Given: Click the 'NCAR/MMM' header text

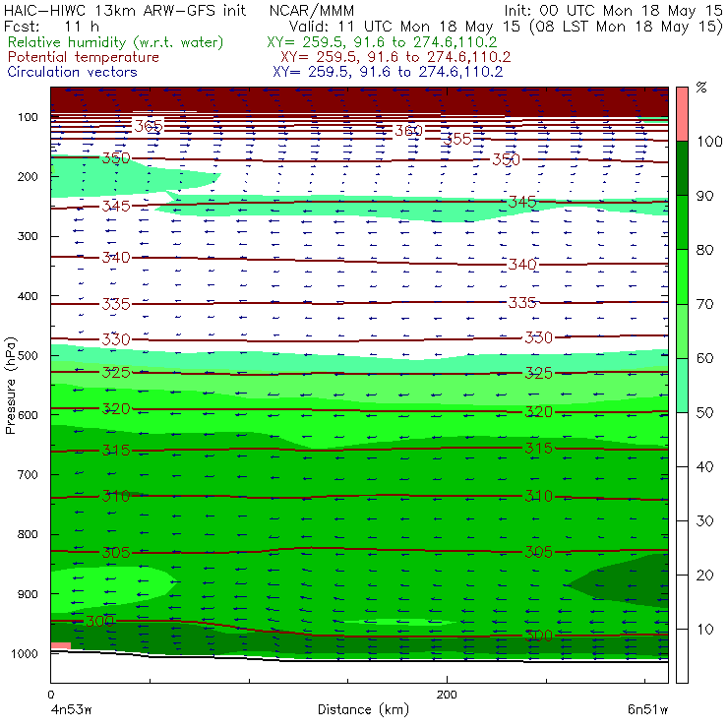Looking at the screenshot, I should 312,10.
